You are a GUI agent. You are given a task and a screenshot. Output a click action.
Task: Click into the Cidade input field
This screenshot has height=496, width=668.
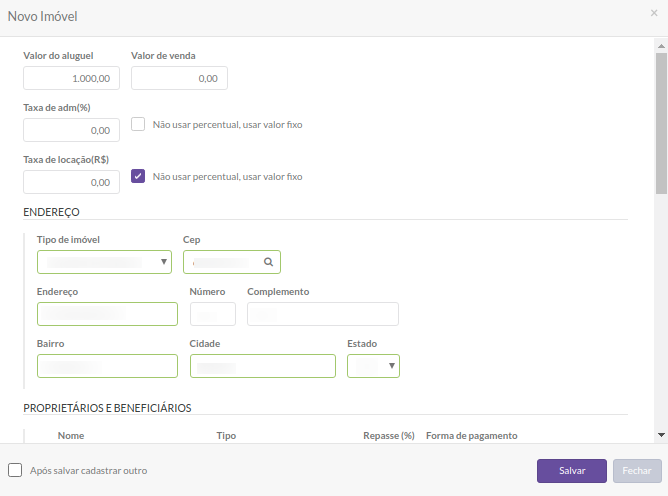(x=263, y=366)
